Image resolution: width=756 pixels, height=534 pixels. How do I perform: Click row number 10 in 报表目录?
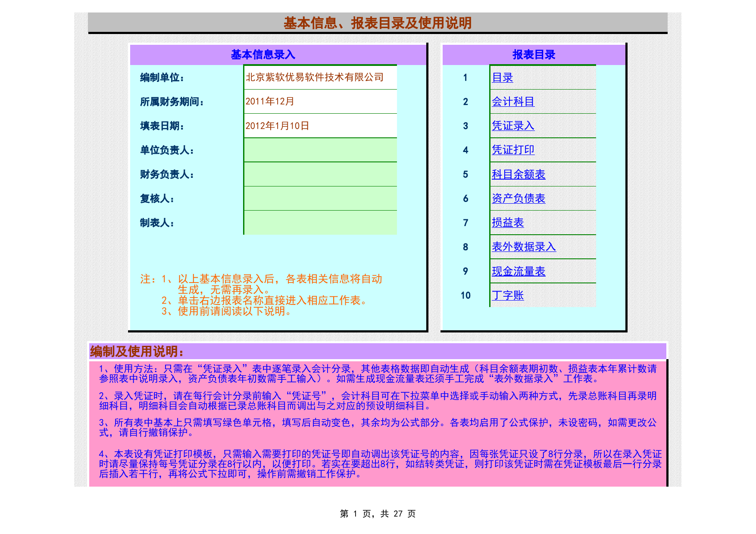pos(465,295)
